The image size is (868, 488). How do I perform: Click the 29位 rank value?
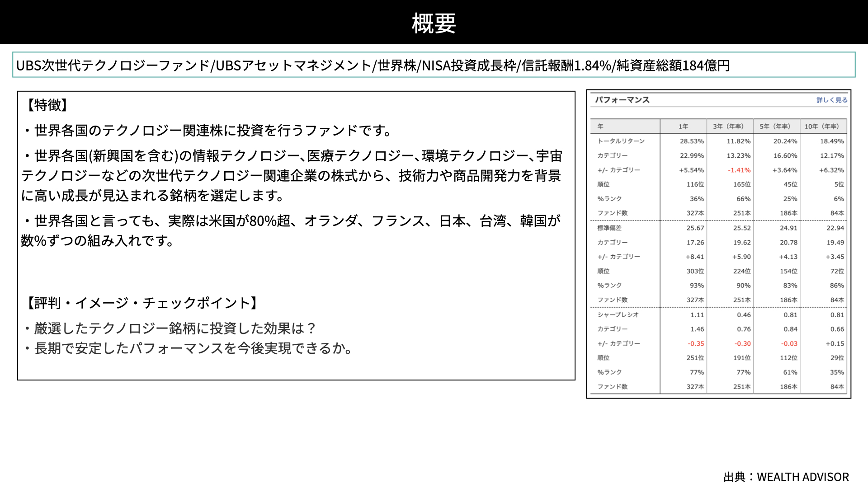click(837, 358)
